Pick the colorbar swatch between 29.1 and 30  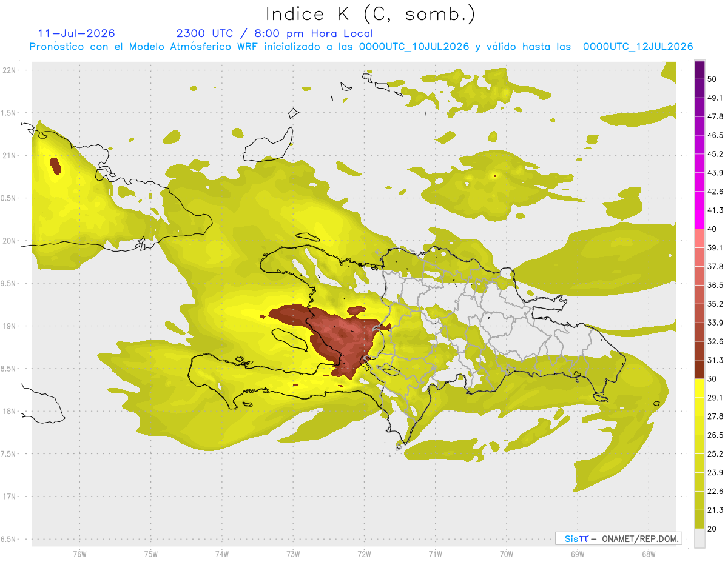(700, 388)
